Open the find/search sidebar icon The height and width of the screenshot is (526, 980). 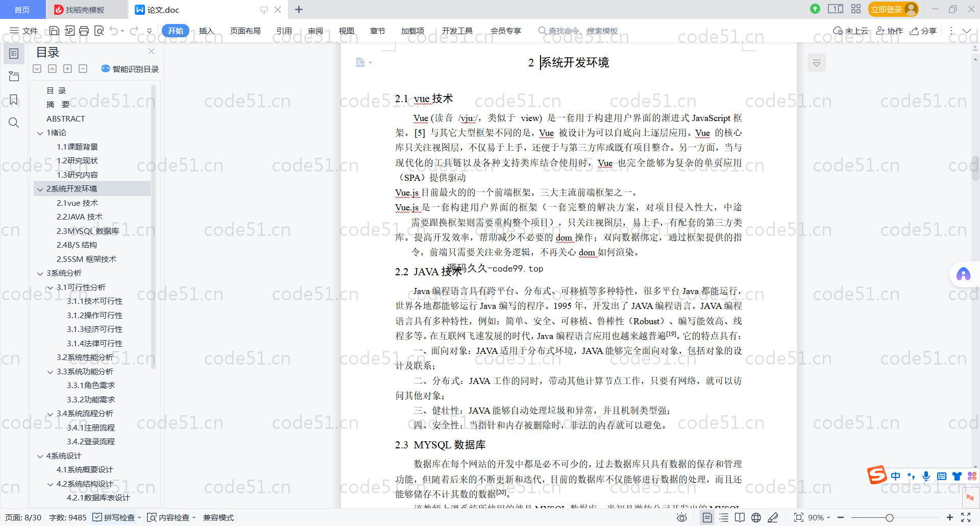click(x=14, y=123)
